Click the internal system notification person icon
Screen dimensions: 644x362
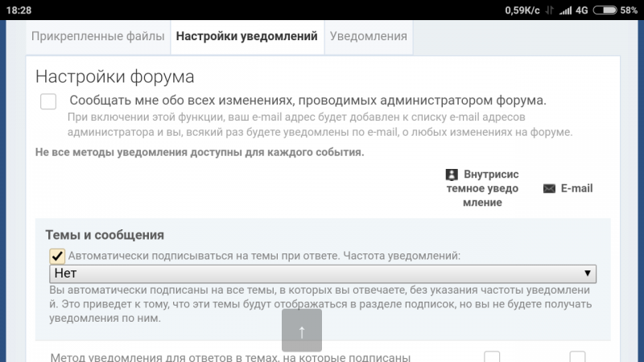pos(452,175)
